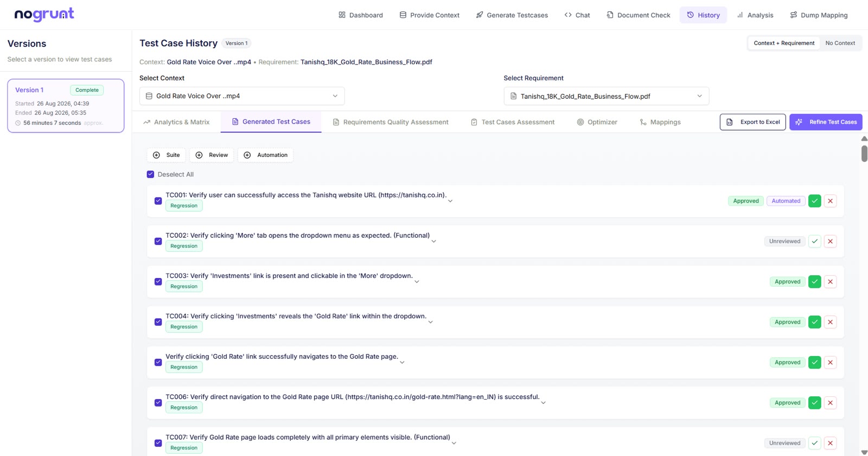Click approve check for Gold Rate link navigation case
This screenshot has width=868, height=456.
pyautogui.click(x=814, y=362)
